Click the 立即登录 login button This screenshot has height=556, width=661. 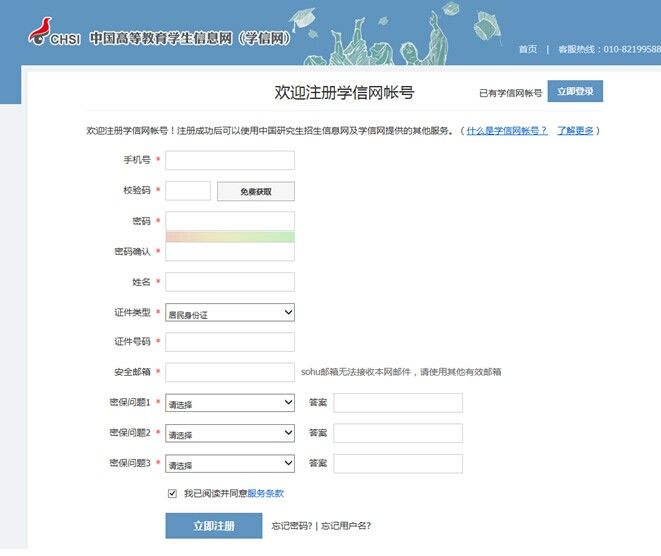(575, 92)
